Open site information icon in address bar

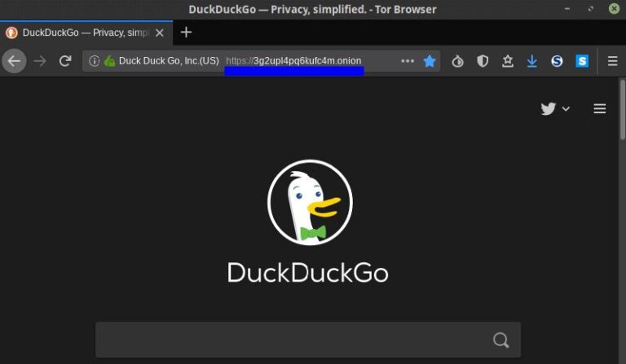95,61
